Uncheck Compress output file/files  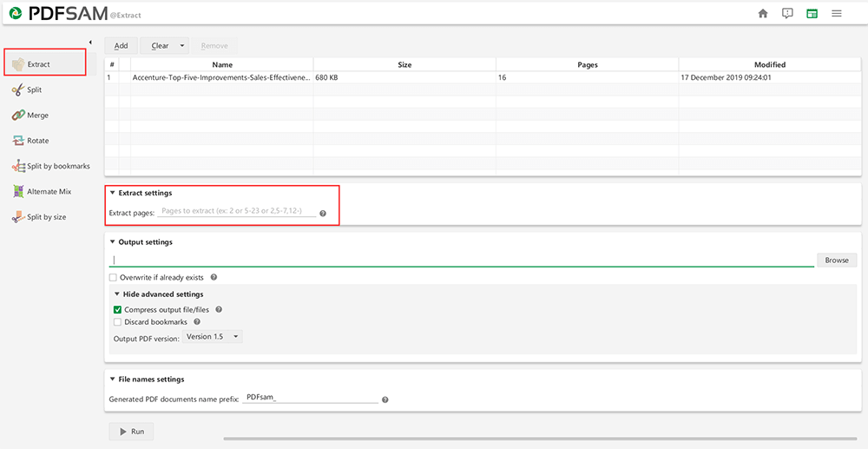point(117,310)
